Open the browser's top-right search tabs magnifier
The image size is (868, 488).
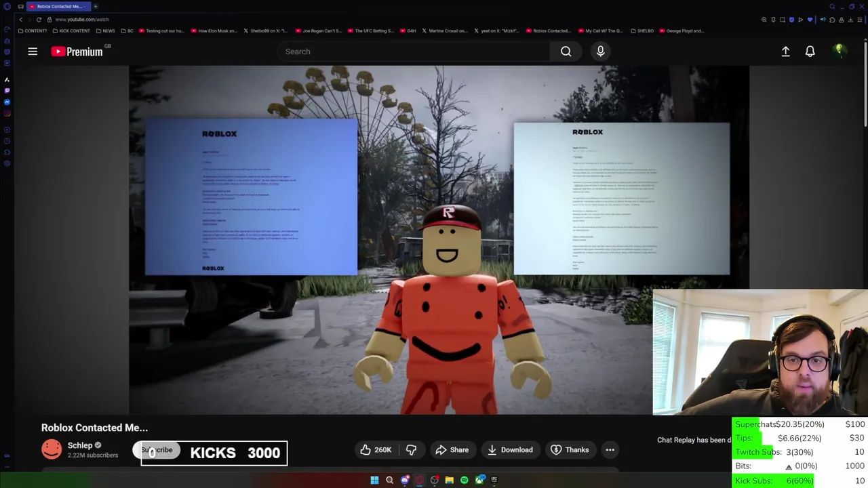pos(832,7)
